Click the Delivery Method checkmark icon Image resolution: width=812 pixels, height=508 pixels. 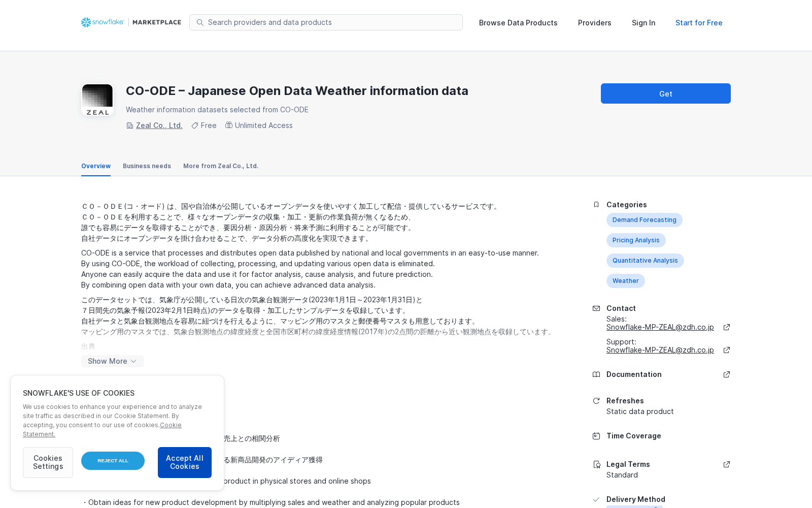click(596, 499)
